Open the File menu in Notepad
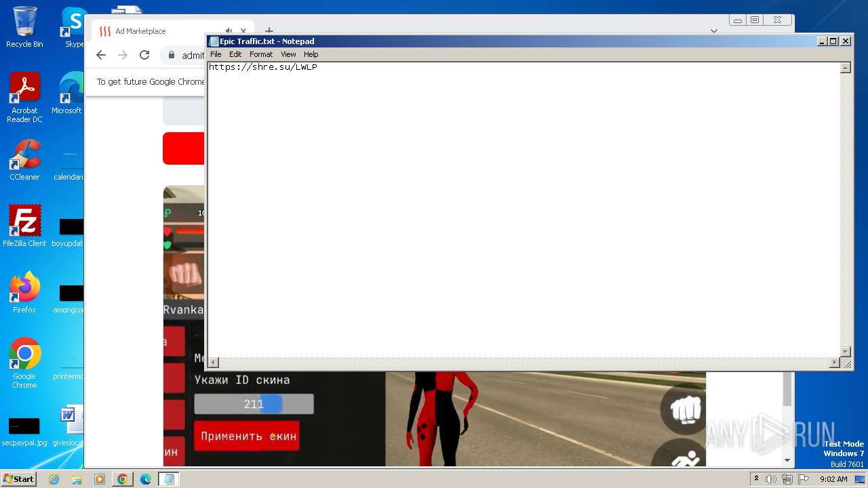868x488 pixels. [x=216, y=54]
